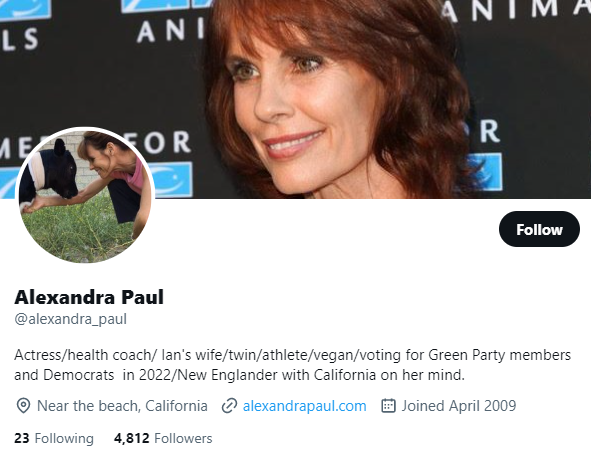This screenshot has width=591, height=466.
Task: Open the alexandrapaul.com website link
Action: [305, 406]
